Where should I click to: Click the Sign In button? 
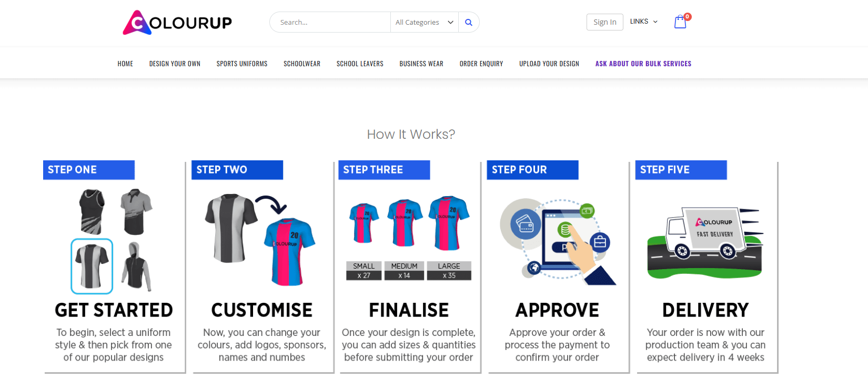pos(605,22)
